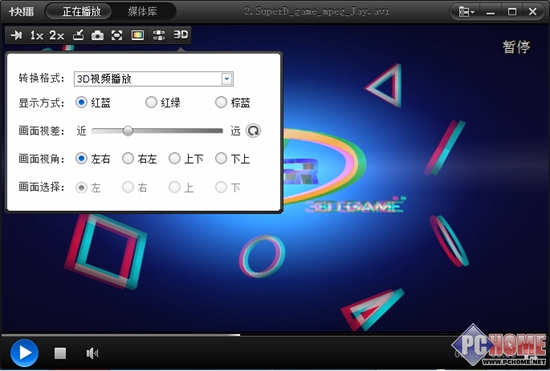Viewport: 550px width, 371px height.
Task: Click the playback progress bar
Action: pos(275,335)
